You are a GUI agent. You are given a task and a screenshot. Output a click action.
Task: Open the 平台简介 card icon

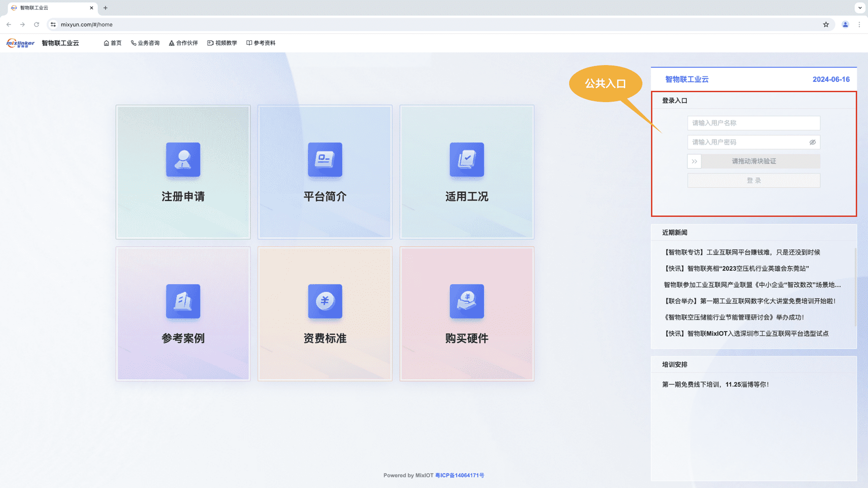click(325, 160)
